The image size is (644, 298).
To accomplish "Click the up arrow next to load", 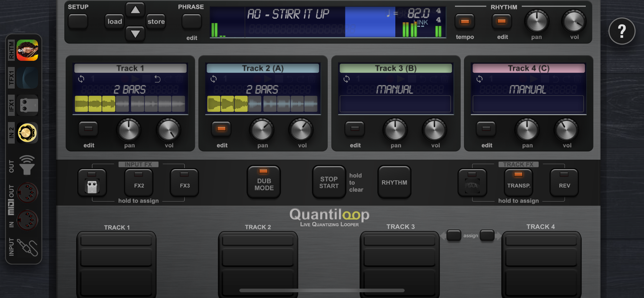I will 135,10.
